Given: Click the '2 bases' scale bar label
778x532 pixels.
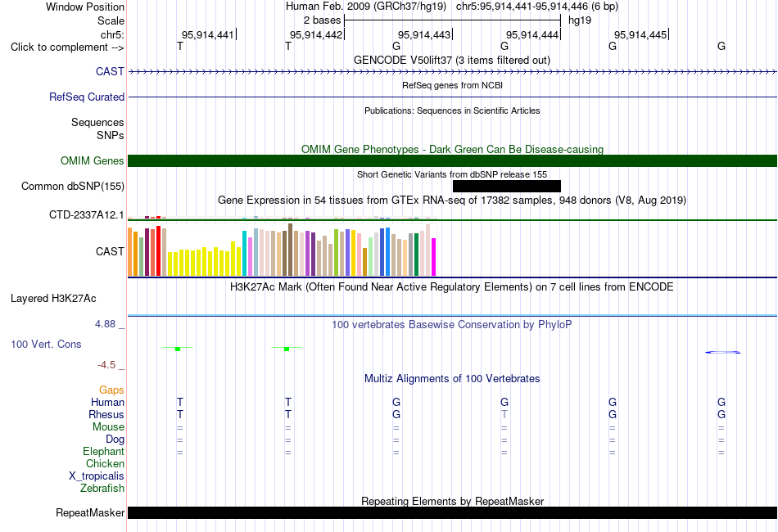Looking at the screenshot, I should [x=322, y=20].
